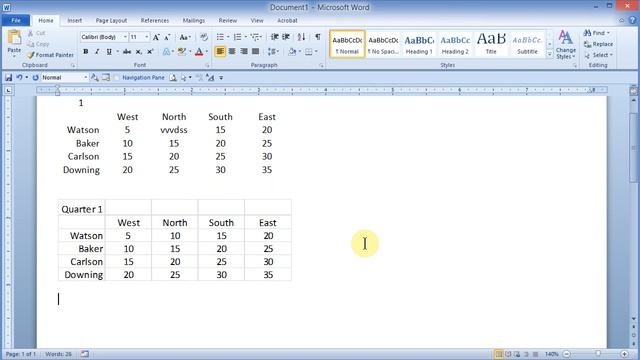Viewport: 640px width, 360px height.
Task: Click the Shrink Font icon
Action: click(167, 37)
